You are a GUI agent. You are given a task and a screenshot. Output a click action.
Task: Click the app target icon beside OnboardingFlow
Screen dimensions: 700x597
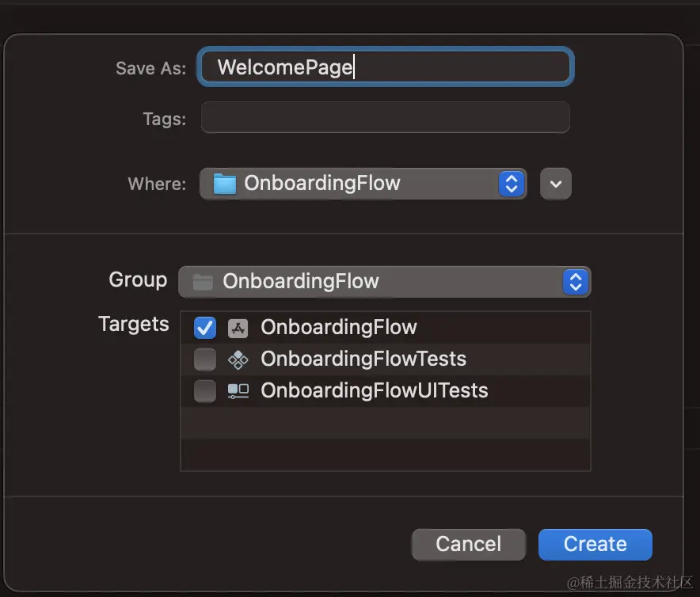238,328
